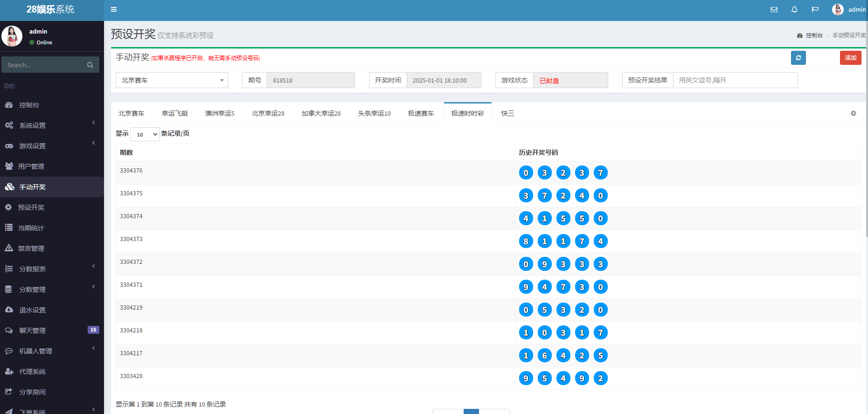The image size is (868, 414).
Task: Expand the 分数报表 submenu chevron
Action: pos(94,266)
